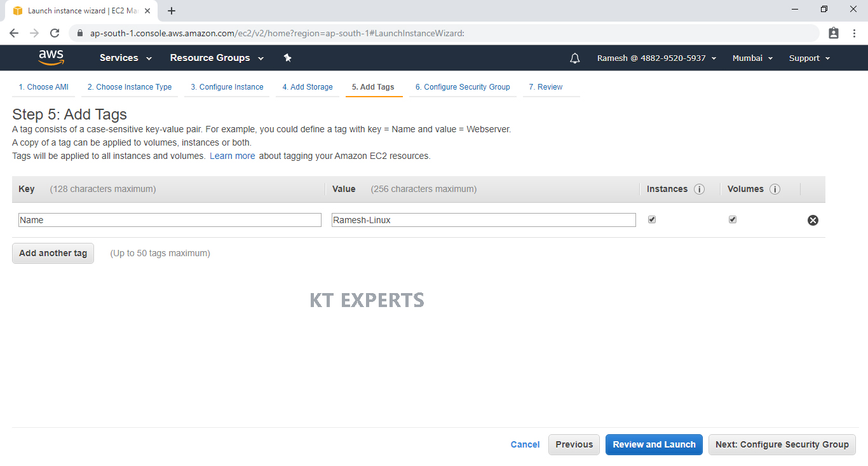Open the Mumbai region dropdown
Screen dimensions: 868x466
pos(753,58)
